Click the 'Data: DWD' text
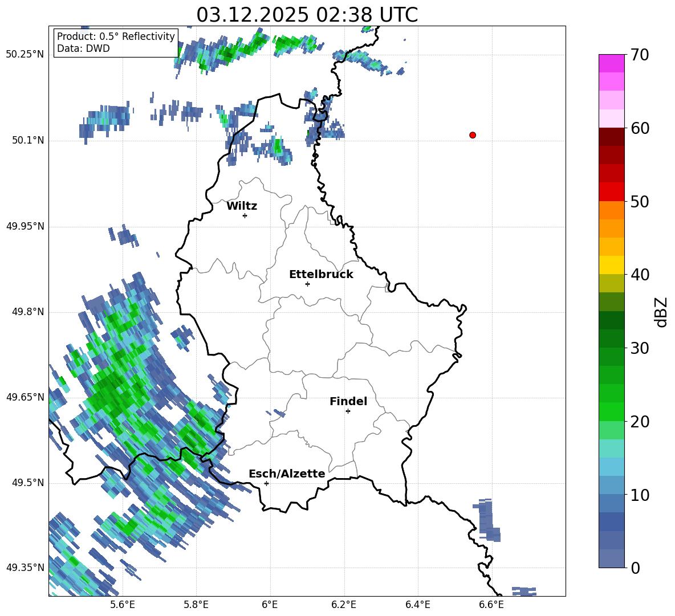 pyautogui.click(x=83, y=48)
